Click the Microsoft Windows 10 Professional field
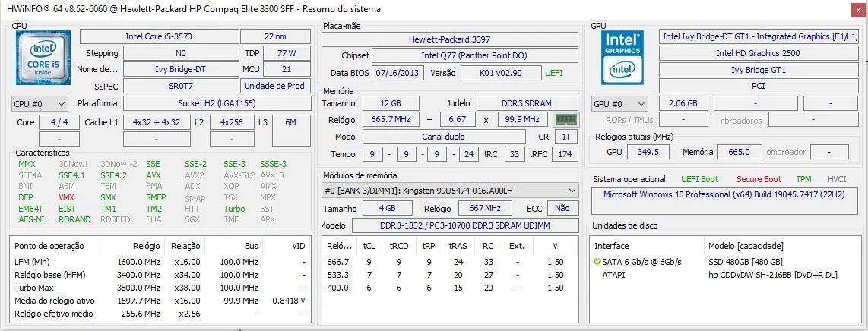 (726, 200)
